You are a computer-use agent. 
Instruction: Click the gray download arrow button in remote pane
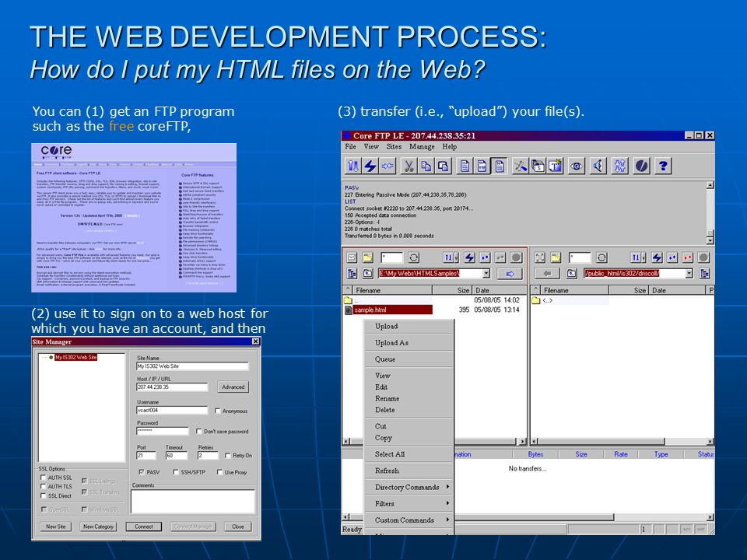547,273
